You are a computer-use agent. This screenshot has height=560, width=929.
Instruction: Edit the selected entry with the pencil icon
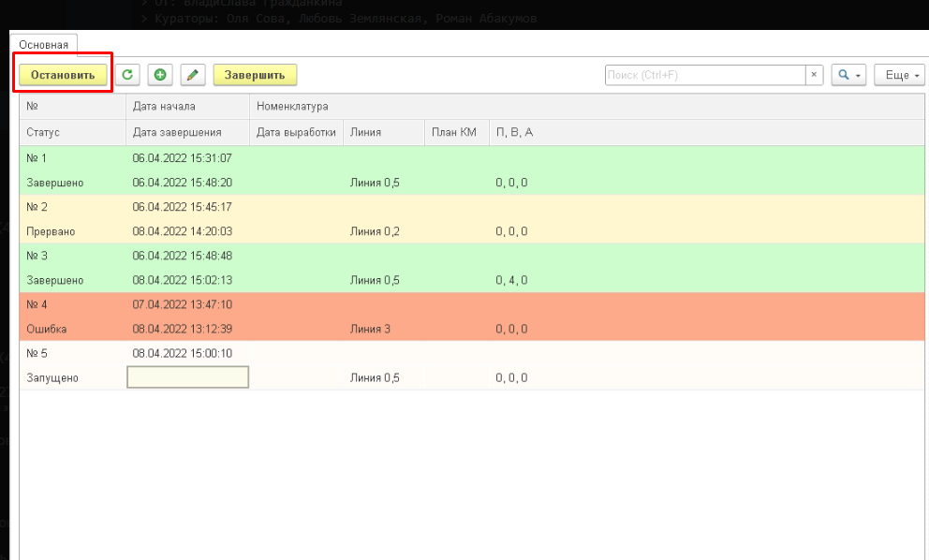click(192, 75)
